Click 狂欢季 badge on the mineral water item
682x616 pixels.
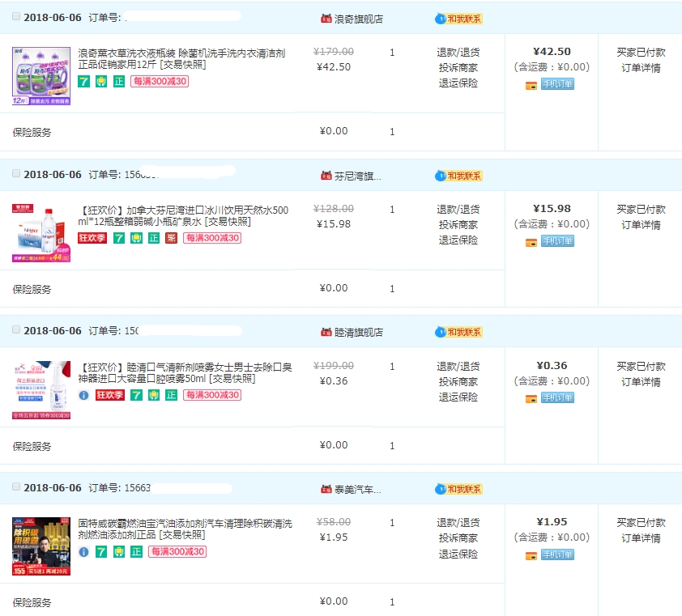[x=92, y=238]
